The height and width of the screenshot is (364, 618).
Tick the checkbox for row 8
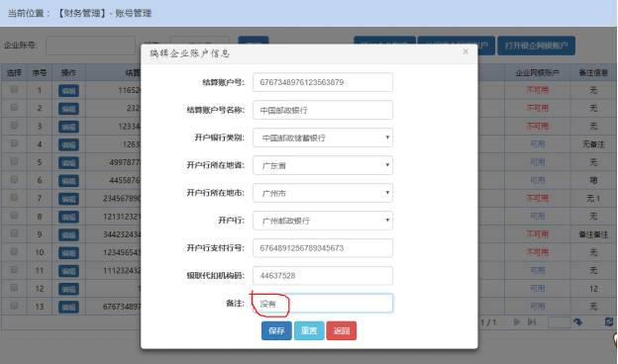pos(14,216)
